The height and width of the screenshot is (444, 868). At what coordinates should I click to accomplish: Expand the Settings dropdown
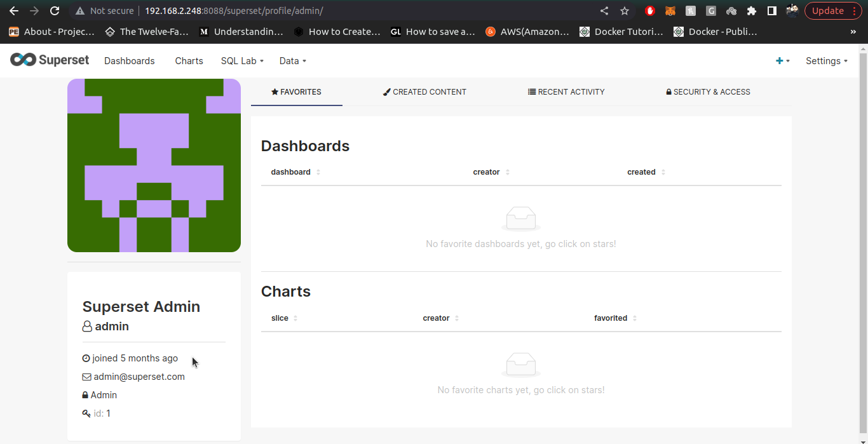[x=826, y=61]
